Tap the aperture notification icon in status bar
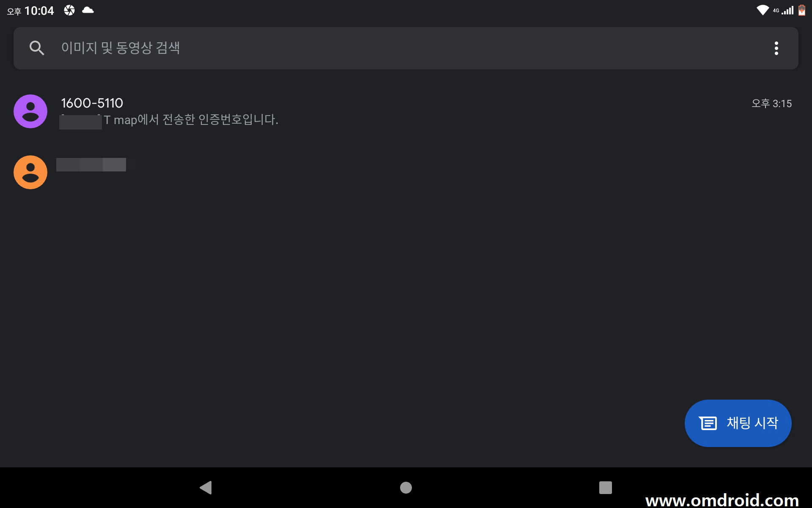 [69, 10]
